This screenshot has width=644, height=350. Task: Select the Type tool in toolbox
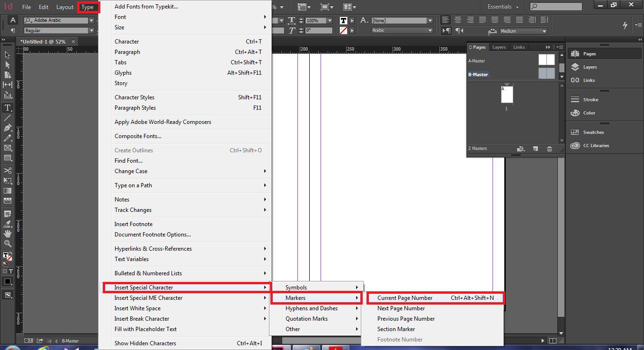(x=8, y=108)
